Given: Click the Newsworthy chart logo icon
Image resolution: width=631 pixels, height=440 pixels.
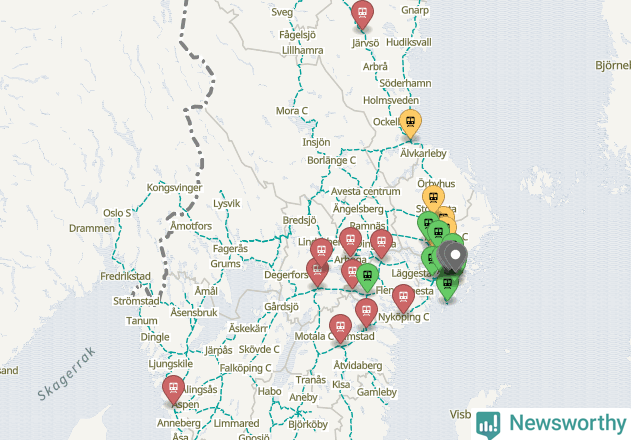Looking at the screenshot, I should tap(488, 423).
